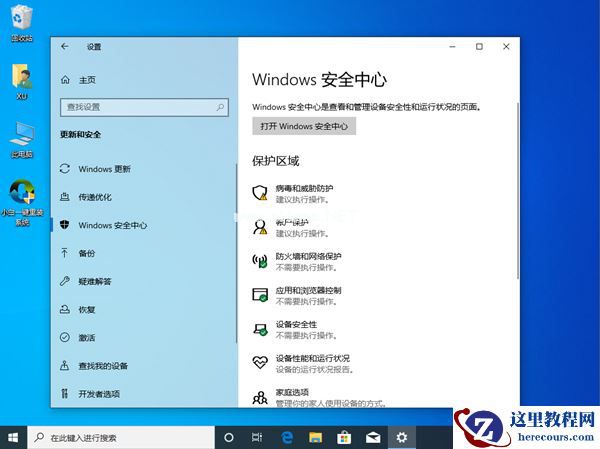Image resolution: width=600 pixels, height=449 pixels.
Task: Open 设备性能和运行状况 heart icon
Action: (x=260, y=362)
